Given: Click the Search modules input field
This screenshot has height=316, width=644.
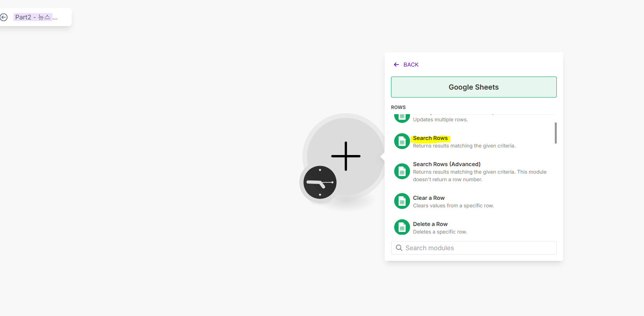Looking at the screenshot, I should (473, 248).
